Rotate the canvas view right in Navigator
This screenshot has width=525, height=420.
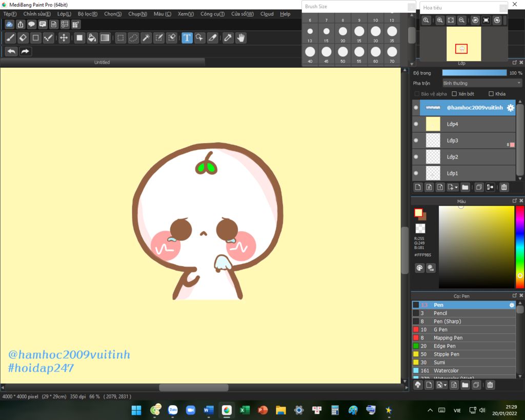click(x=497, y=20)
